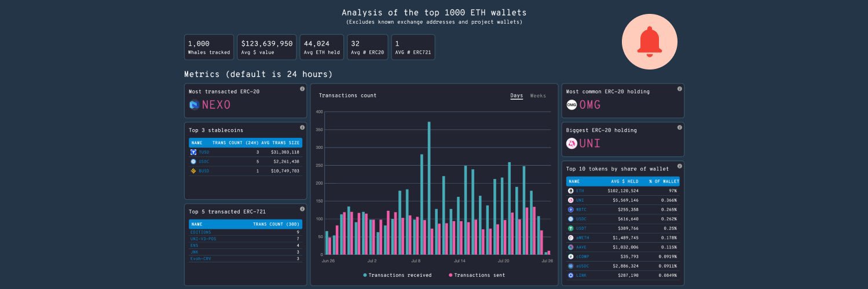Open the WBTC token link
Viewport: 868px width, 289px height.
582,210
